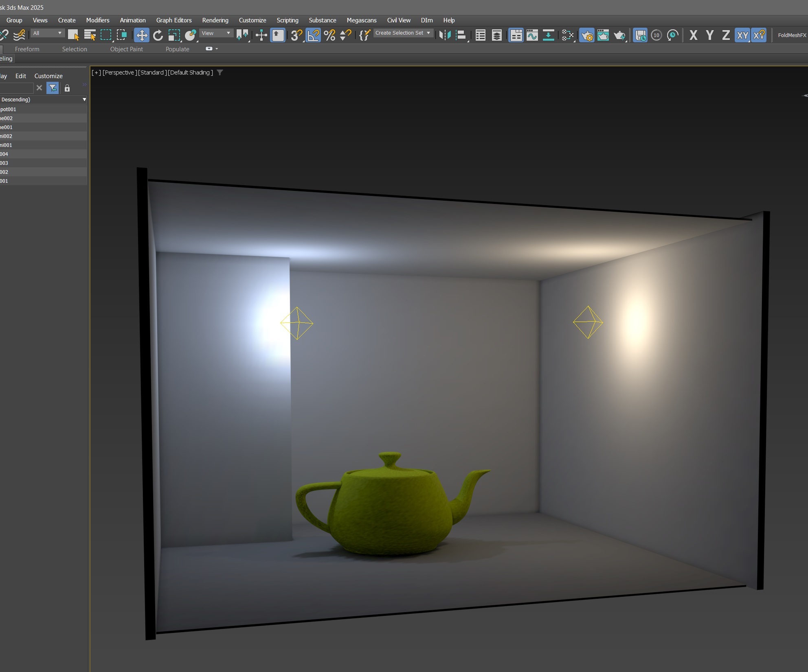Select the Rotate tool
The height and width of the screenshot is (672, 808).
coord(158,35)
